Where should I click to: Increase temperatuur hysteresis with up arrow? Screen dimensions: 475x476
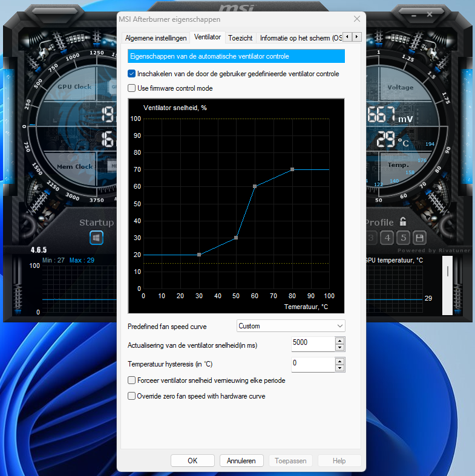click(x=340, y=361)
